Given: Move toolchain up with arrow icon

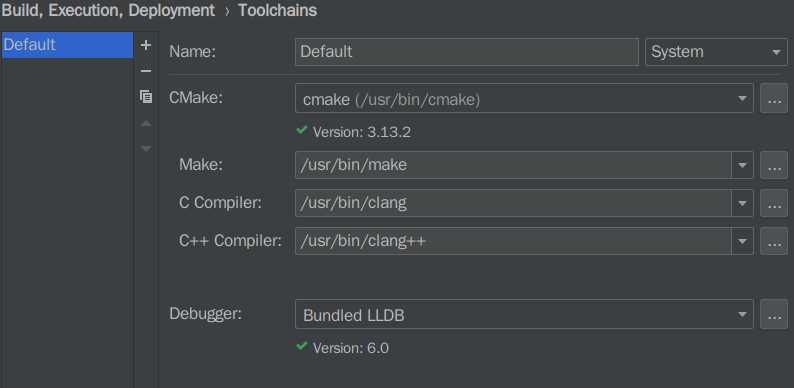Looking at the screenshot, I should (146, 123).
